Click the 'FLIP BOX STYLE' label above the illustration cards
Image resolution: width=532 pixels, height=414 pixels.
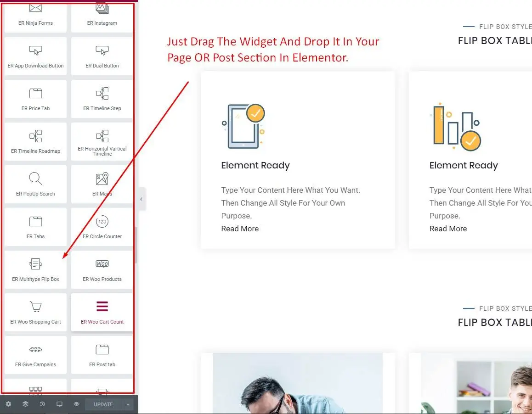click(x=505, y=27)
